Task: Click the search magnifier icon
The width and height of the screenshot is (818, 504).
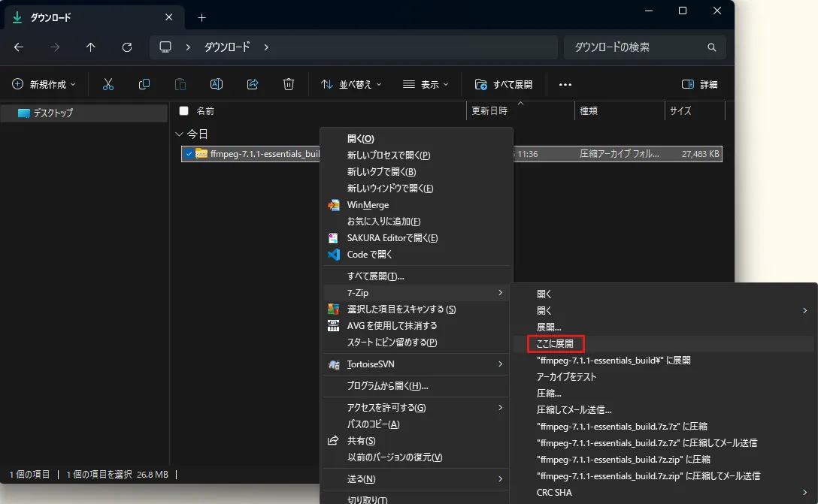Action: point(711,47)
